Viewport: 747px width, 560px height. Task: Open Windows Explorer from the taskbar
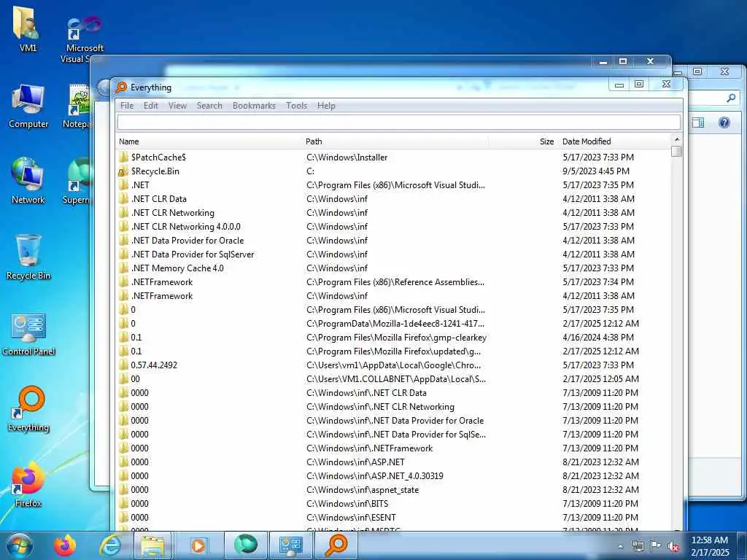pyautogui.click(x=152, y=545)
